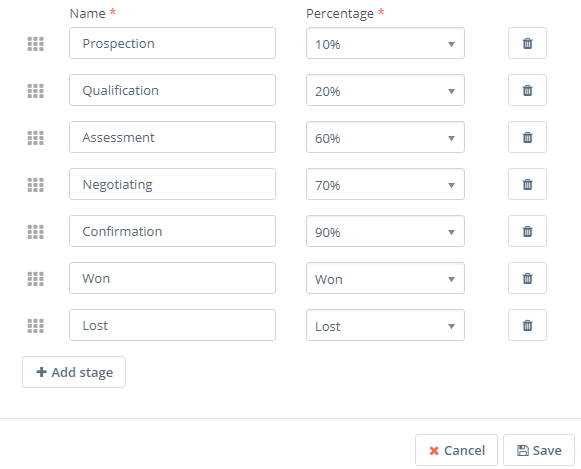
Task: Click trash icon for Assessment stage
Action: coord(527,137)
